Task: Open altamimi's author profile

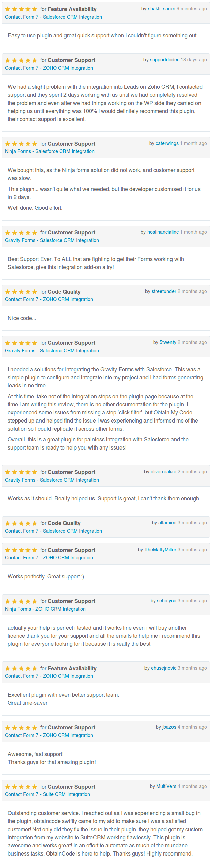Action: tap(167, 523)
